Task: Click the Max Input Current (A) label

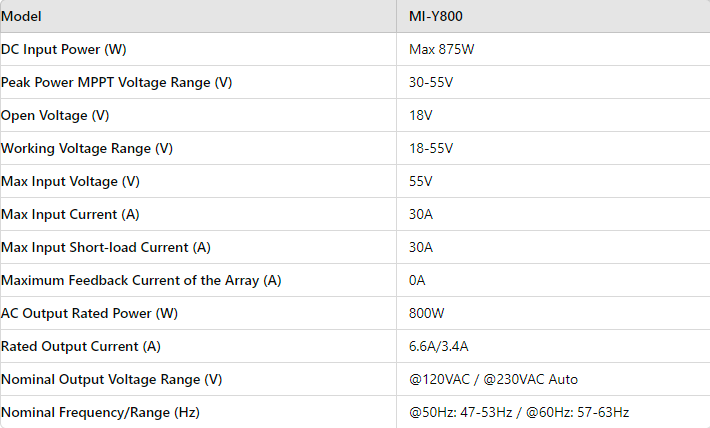Action: tap(70, 215)
